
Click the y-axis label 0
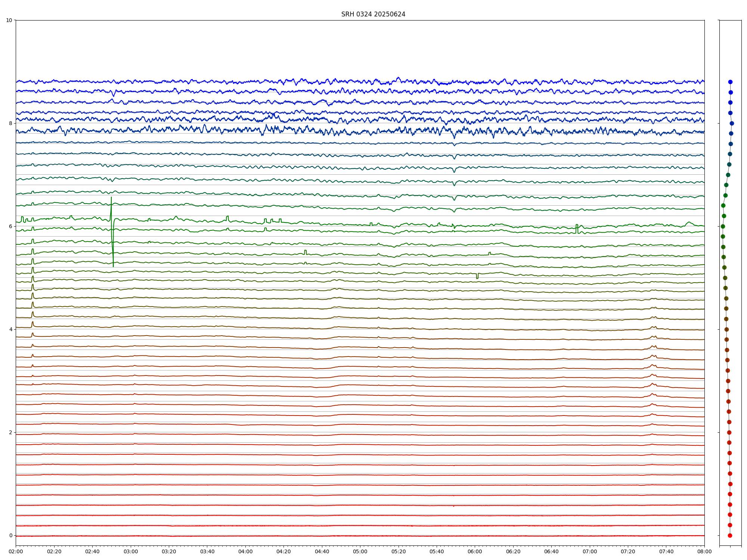(x=10, y=535)
